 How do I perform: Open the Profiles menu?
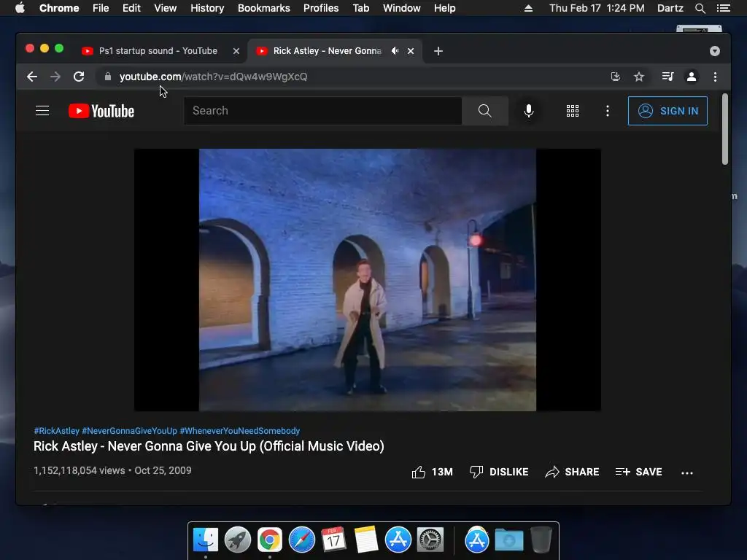[321, 8]
